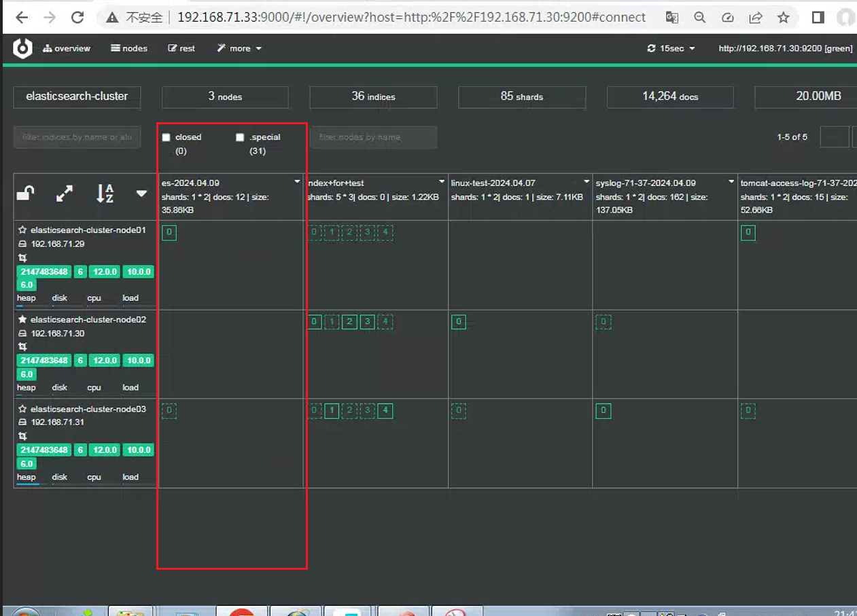Open the more dropdown menu
Viewport: 857px width, 616px height.
tap(239, 48)
